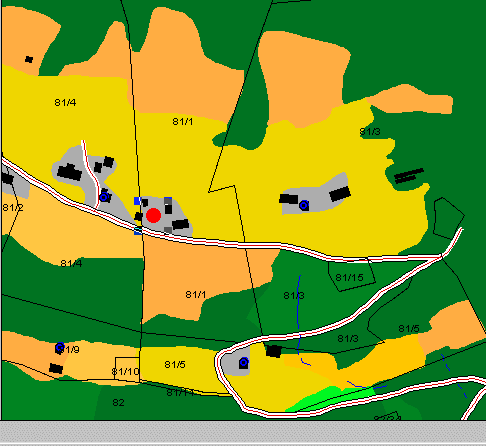Select parcel label 81/15

click(x=349, y=277)
